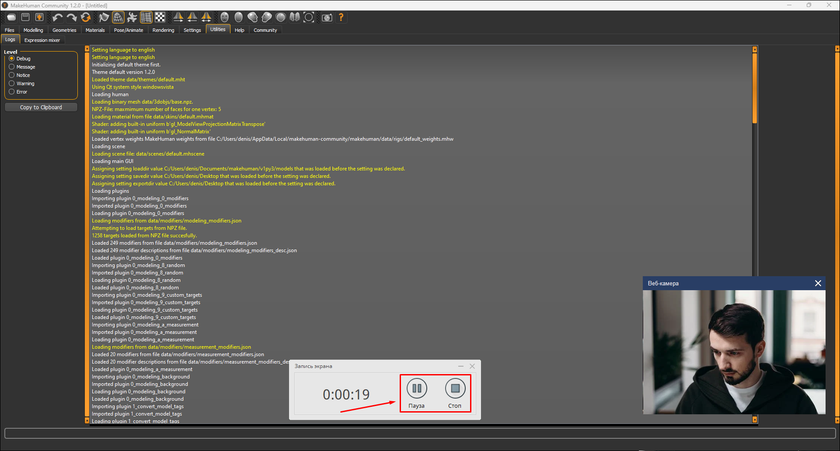Click the log vertical scrollbar thumb

coord(755,88)
